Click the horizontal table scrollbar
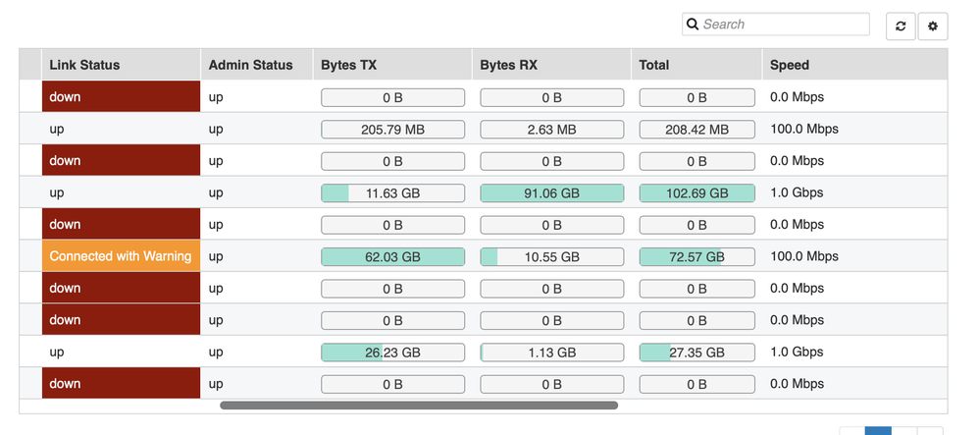Image resolution: width=980 pixels, height=435 pixels. [x=419, y=405]
